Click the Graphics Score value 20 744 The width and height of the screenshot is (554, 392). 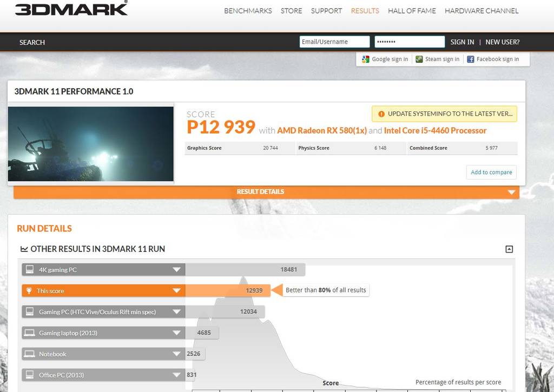pyautogui.click(x=271, y=148)
